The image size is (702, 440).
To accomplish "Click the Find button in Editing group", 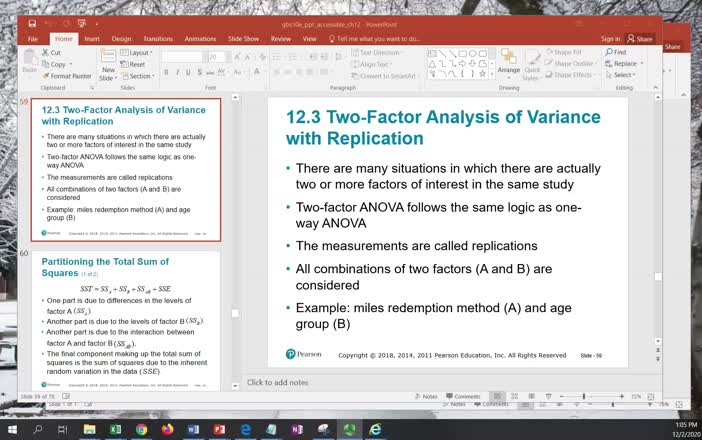I will [616, 52].
